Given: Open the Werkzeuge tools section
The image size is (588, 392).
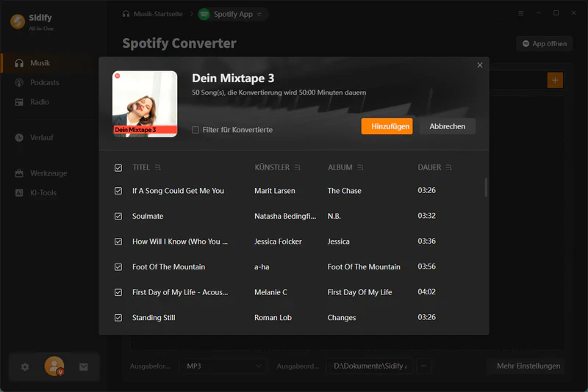Looking at the screenshot, I should 49,173.
